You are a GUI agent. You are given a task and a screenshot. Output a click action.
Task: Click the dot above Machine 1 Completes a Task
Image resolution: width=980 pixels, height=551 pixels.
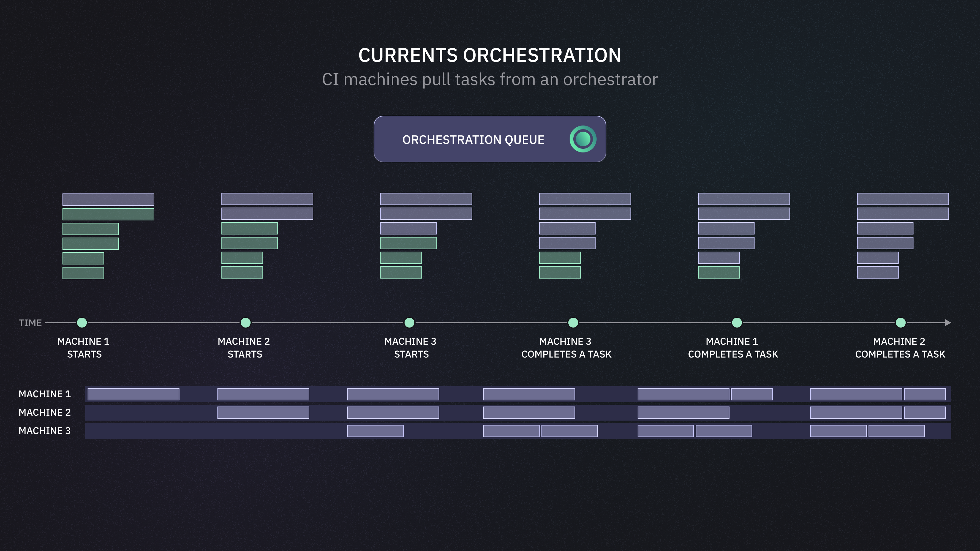tap(737, 323)
